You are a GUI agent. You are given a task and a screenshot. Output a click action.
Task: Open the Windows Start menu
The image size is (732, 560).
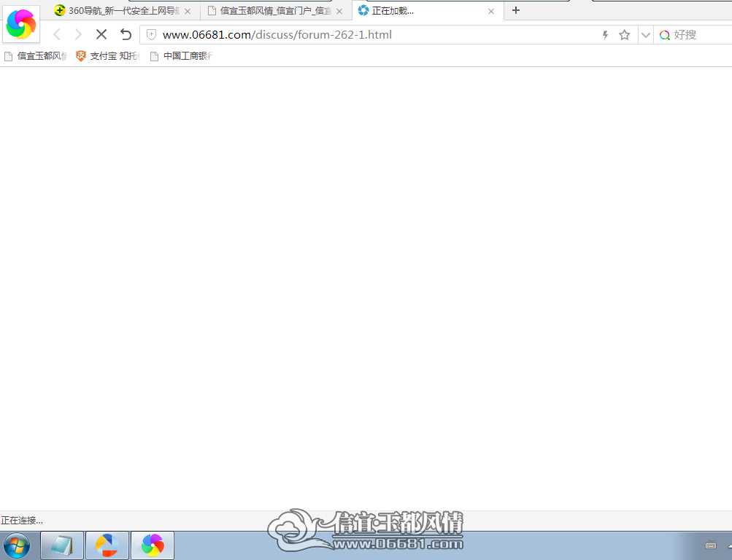point(17,545)
